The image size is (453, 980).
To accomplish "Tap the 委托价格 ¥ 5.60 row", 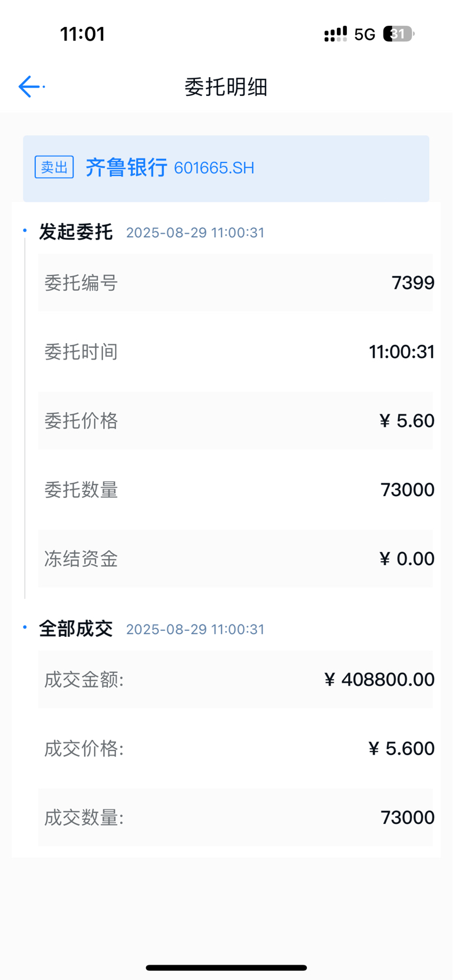I will [236, 420].
